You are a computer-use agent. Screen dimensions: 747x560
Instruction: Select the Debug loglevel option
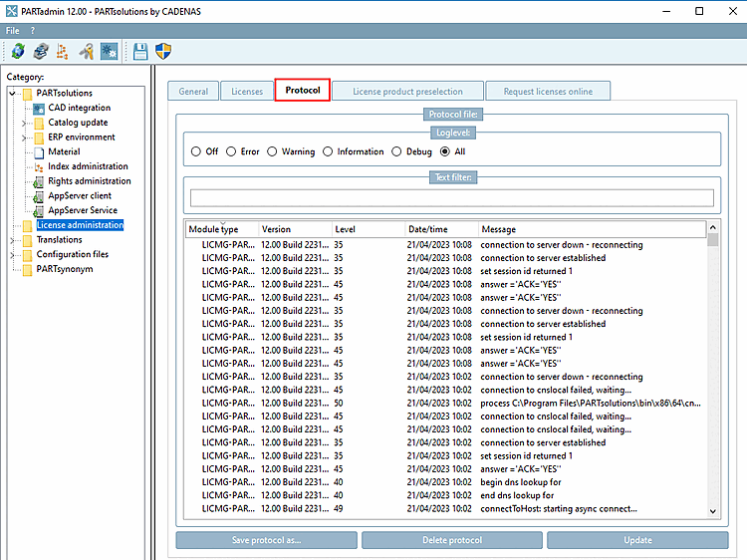click(398, 151)
